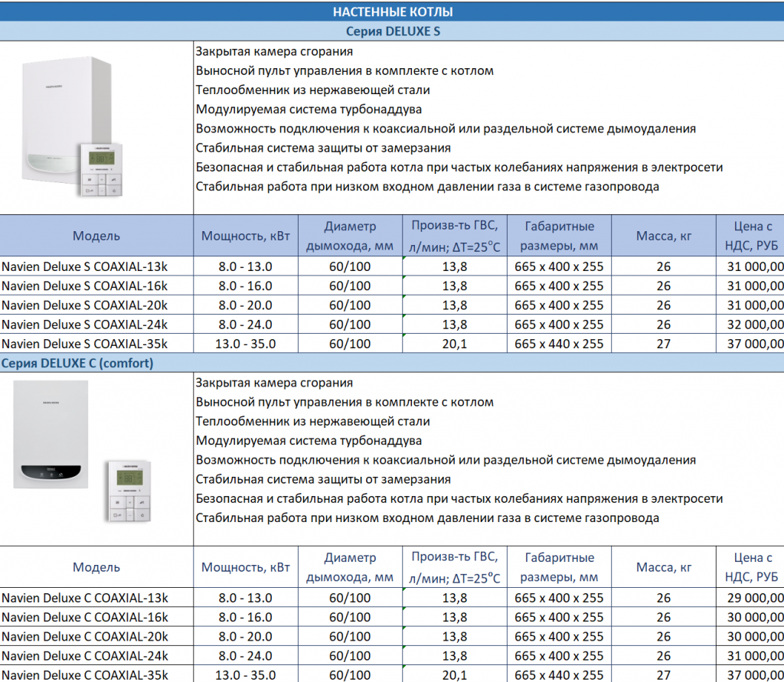Select 'Габаритные размеры, мм' header in Deluxe C table
Image resolution: width=784 pixels, height=682 pixels.
559,567
